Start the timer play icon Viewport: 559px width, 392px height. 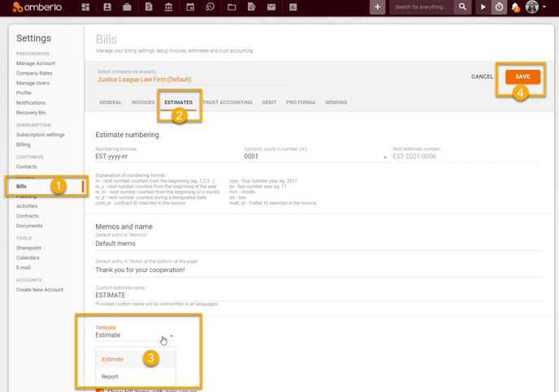pyautogui.click(x=483, y=6)
